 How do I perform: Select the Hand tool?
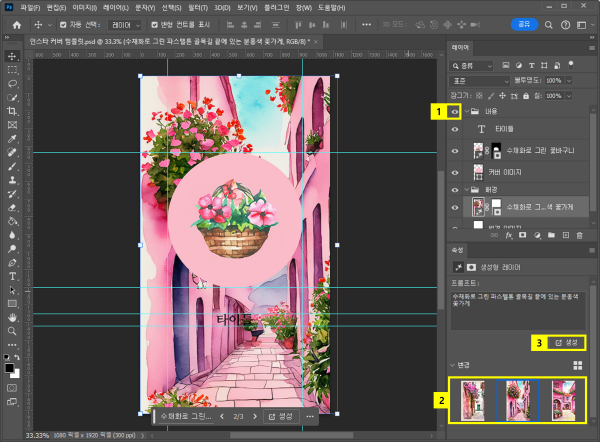(12, 316)
